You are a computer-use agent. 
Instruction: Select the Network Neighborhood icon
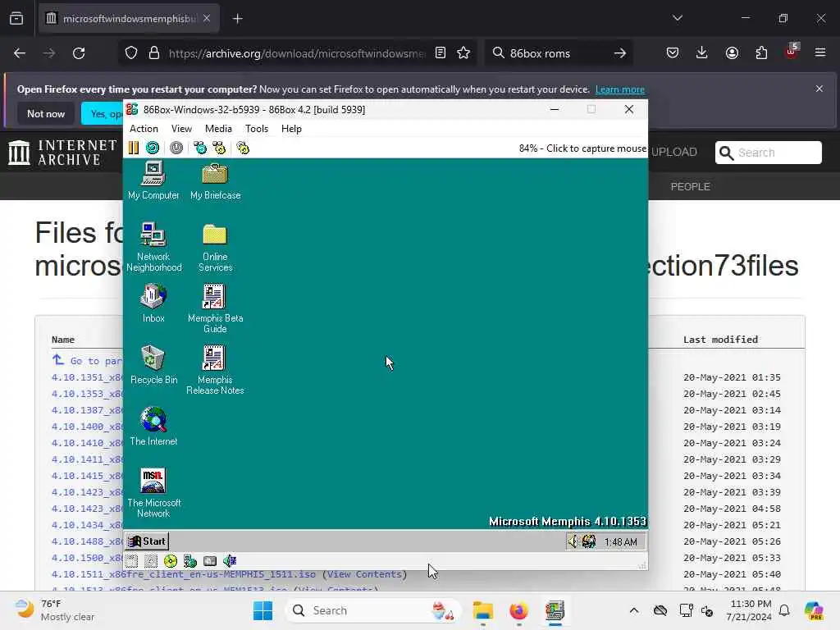[153, 247]
